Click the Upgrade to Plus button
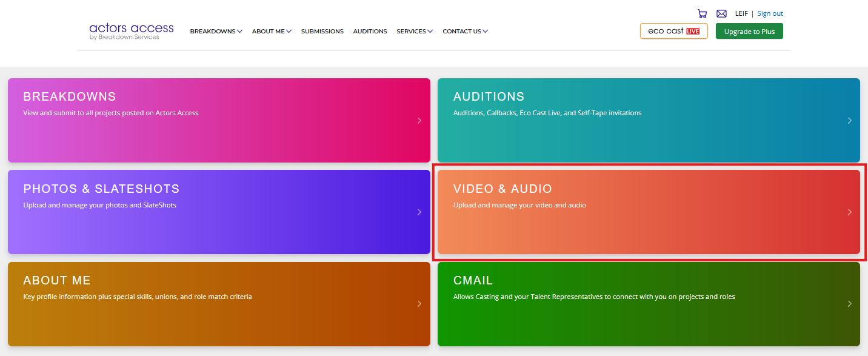 tap(749, 31)
